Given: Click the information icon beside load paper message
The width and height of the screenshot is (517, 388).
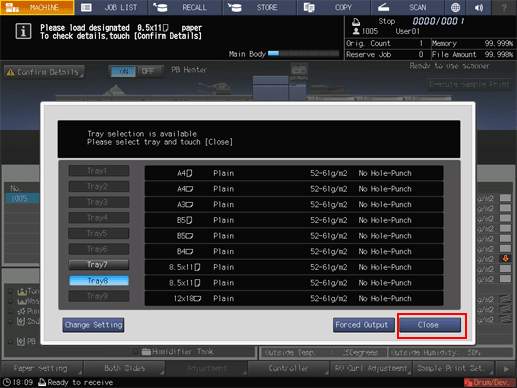Looking at the screenshot, I should (x=23, y=32).
